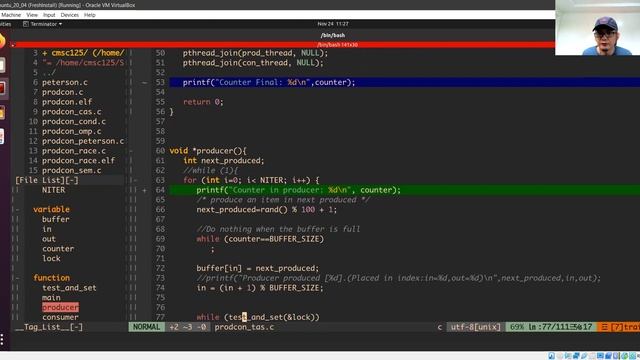Click the minus change sign at line 53
This screenshot has width=640, height=360.
click(x=144, y=82)
